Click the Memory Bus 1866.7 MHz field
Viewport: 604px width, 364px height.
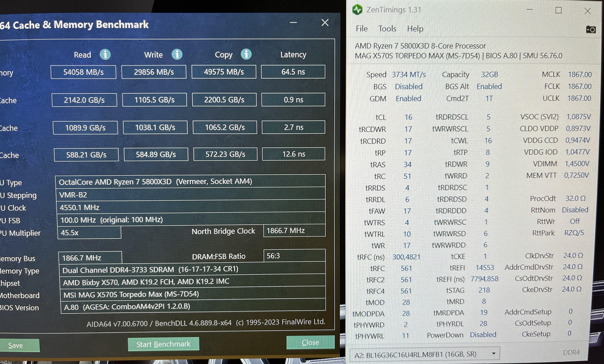90,258
